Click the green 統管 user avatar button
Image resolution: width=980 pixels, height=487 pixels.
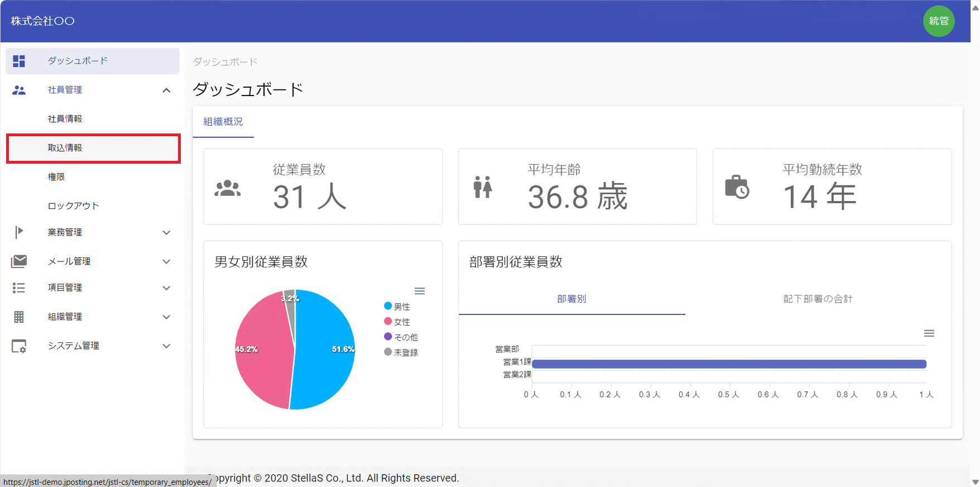click(938, 21)
